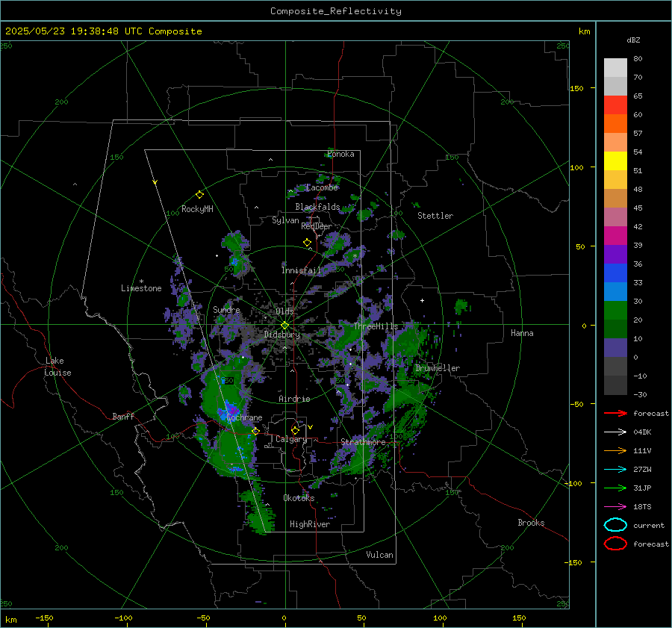This screenshot has height=628, width=672.
Task: Click the Airdrie city label
Action: pos(294,399)
